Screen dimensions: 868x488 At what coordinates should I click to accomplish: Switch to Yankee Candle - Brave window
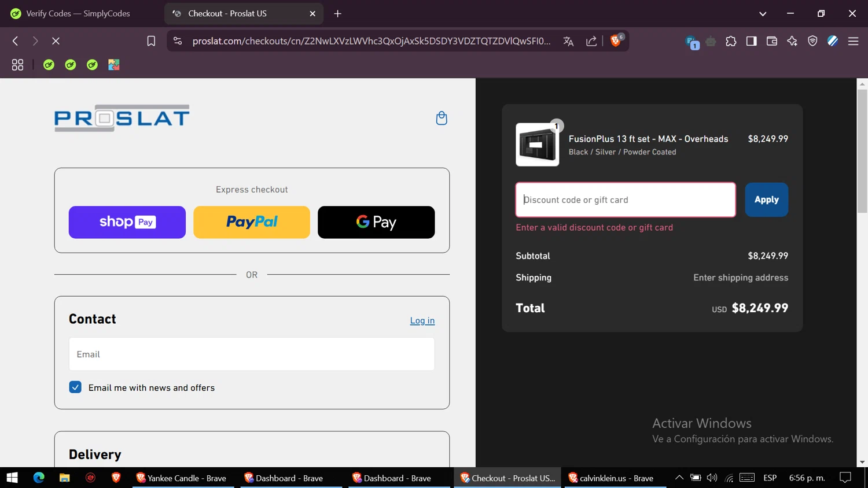[182, 478]
